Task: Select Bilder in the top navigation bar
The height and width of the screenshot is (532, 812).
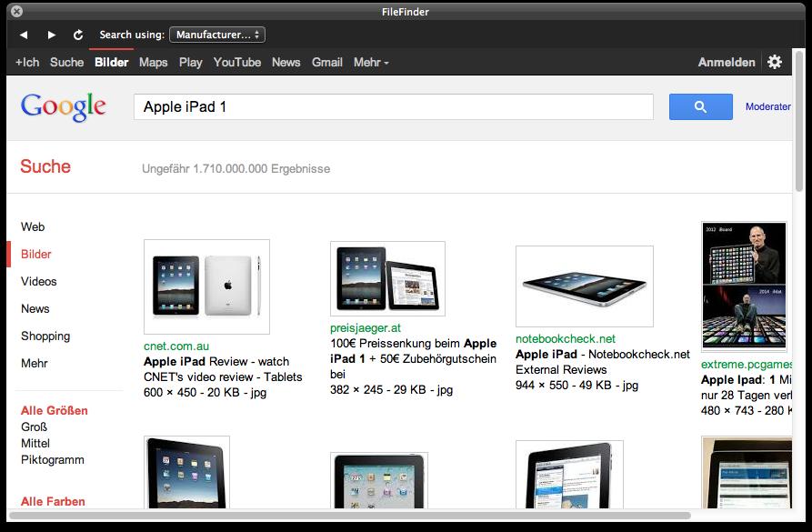Action: pyautogui.click(x=111, y=62)
